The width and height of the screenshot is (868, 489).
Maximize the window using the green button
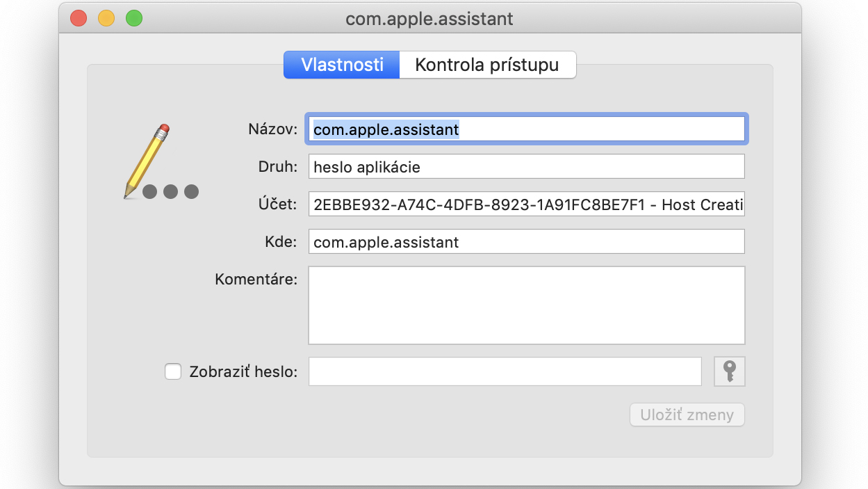(x=134, y=18)
